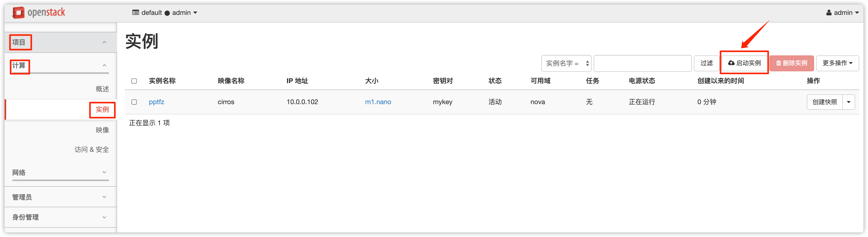
Task: Open 访问 & 安全 page
Action: point(92,150)
